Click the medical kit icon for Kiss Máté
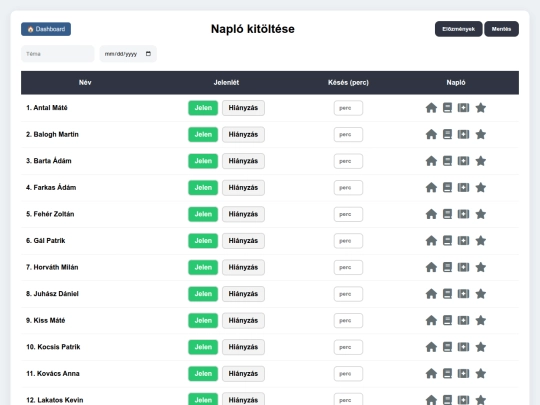The height and width of the screenshot is (405, 540). click(x=463, y=320)
